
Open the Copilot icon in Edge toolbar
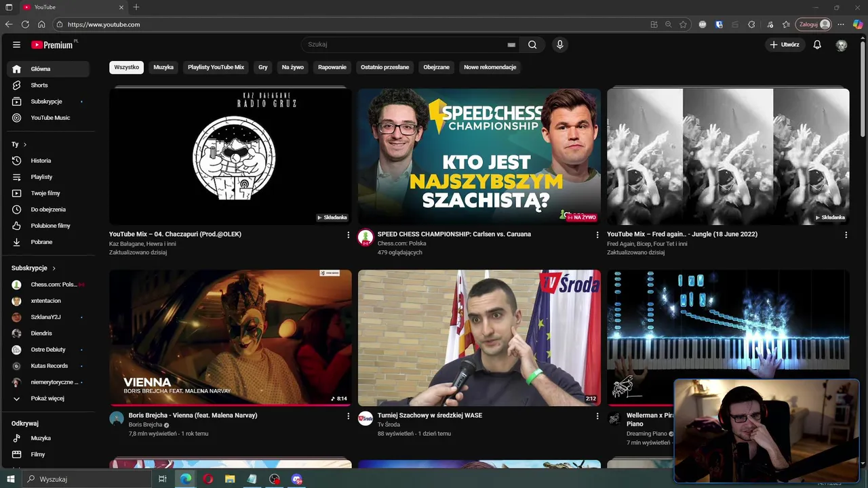point(858,24)
